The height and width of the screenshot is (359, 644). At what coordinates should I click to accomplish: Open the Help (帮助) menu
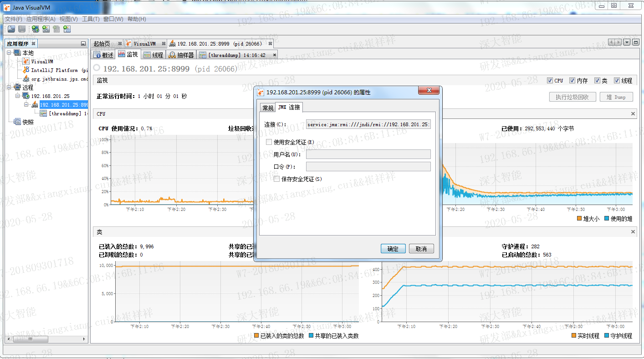coord(137,19)
